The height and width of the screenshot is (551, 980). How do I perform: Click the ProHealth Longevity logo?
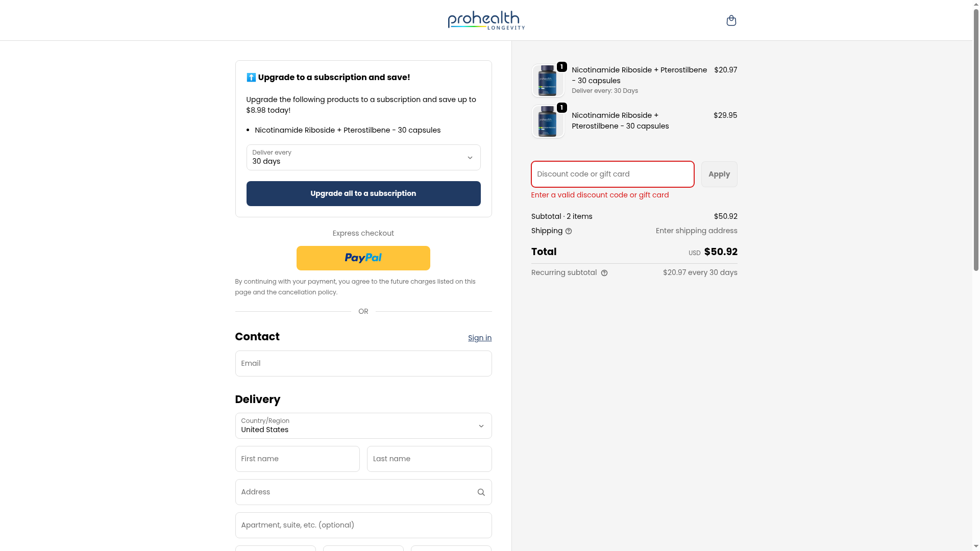[x=486, y=20]
